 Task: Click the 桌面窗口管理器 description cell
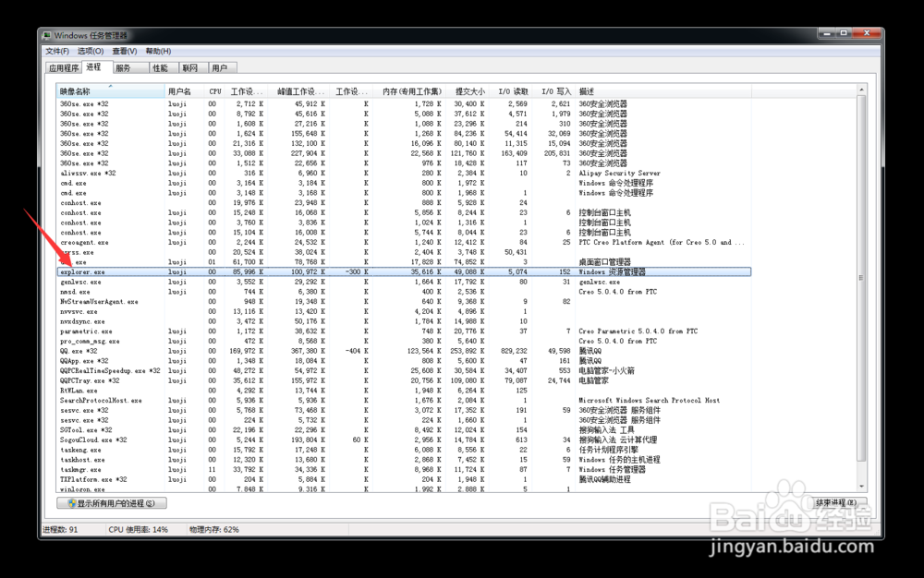point(604,262)
